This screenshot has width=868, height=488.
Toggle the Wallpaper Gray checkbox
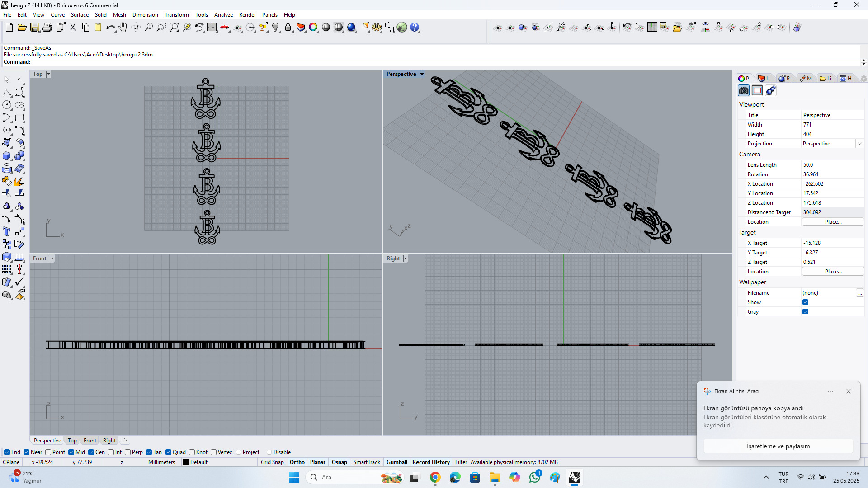pos(805,312)
